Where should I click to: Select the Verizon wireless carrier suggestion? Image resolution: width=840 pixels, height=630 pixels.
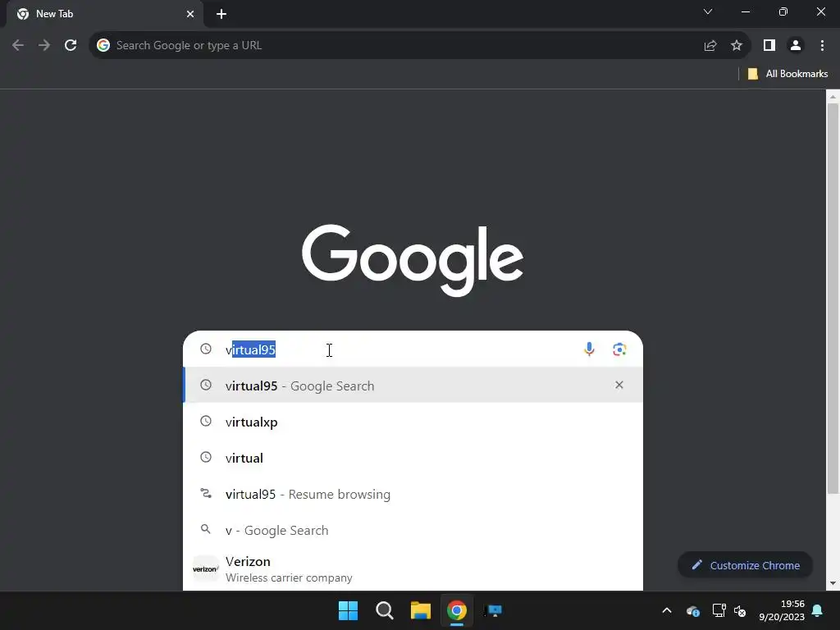[413, 569]
